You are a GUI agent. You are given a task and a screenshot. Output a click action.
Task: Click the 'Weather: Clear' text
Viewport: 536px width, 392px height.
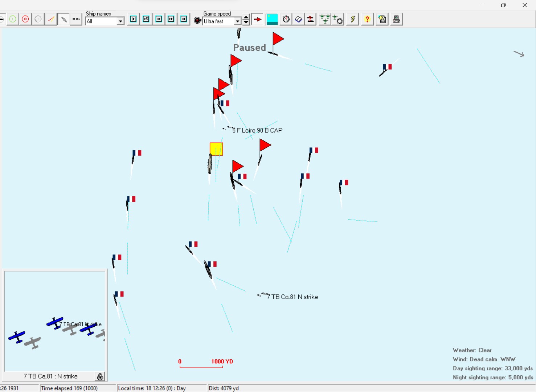[x=472, y=350]
